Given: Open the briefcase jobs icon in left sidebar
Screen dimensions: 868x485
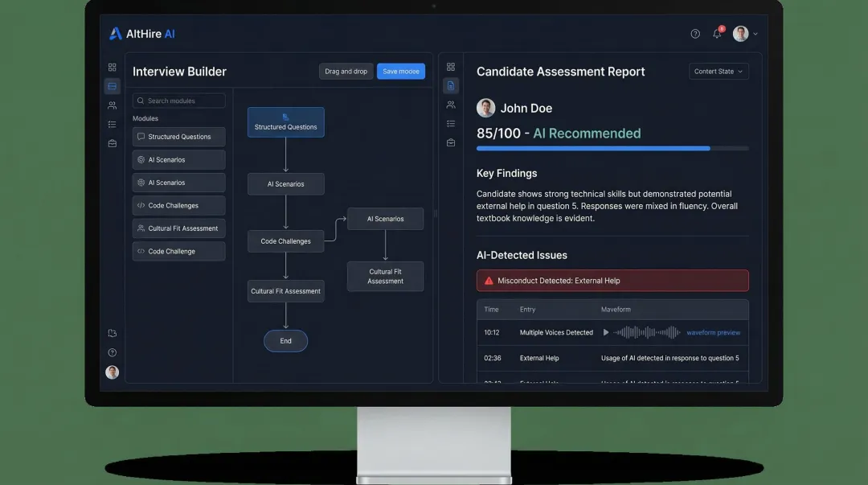Looking at the screenshot, I should tap(112, 143).
